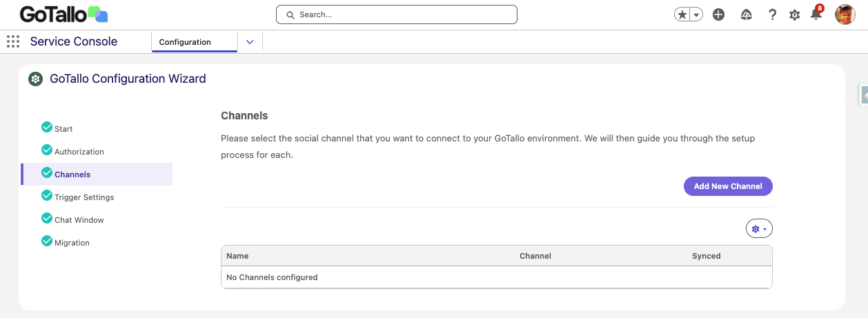The image size is (868, 318).
Task: Open the channel list settings gear dropdown
Action: (x=759, y=229)
